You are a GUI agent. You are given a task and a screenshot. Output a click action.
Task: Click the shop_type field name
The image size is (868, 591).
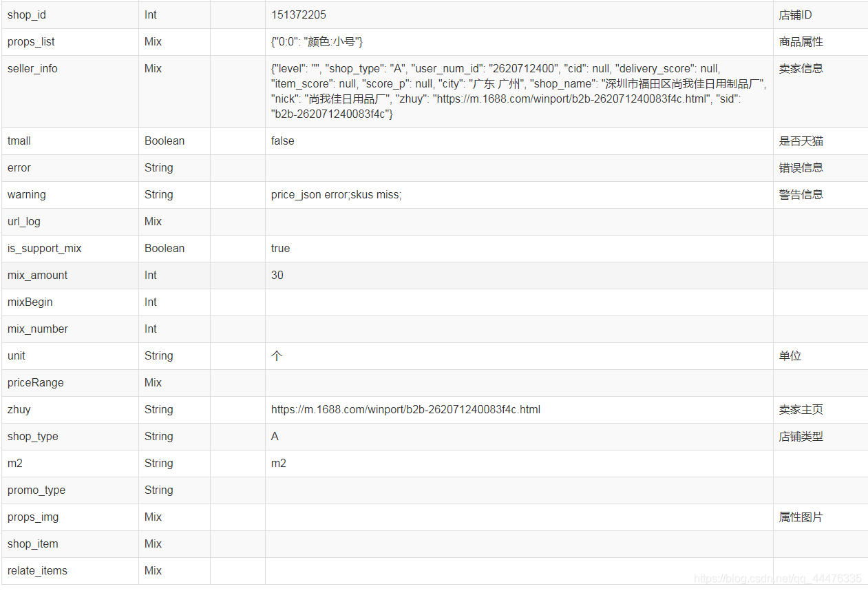point(33,437)
